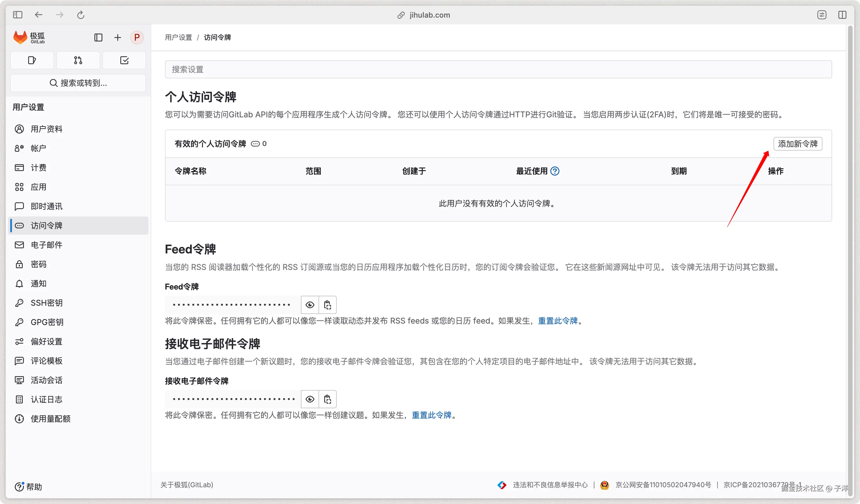Copy the incoming email token
860x504 pixels.
pyautogui.click(x=328, y=399)
